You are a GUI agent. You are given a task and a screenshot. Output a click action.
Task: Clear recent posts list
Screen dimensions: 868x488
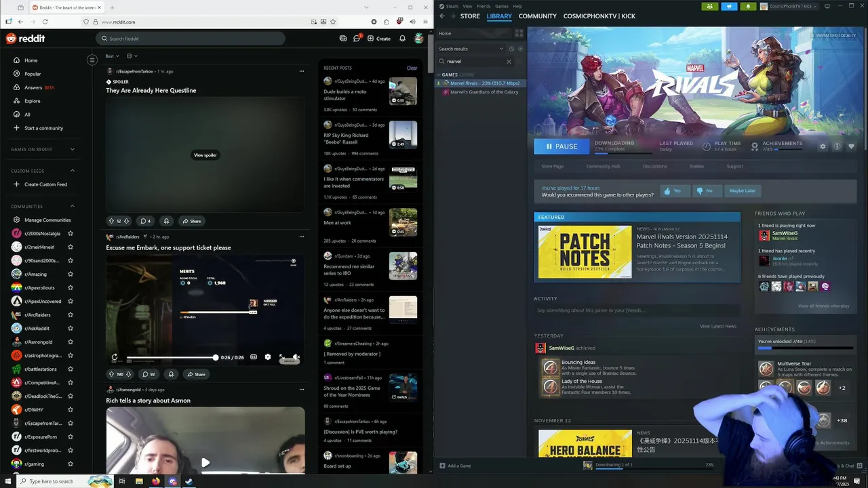412,68
